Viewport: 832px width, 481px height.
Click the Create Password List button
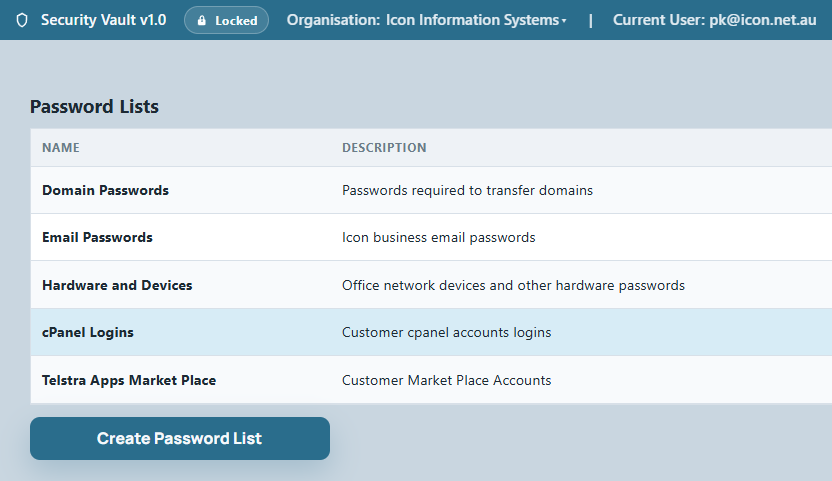tap(180, 439)
